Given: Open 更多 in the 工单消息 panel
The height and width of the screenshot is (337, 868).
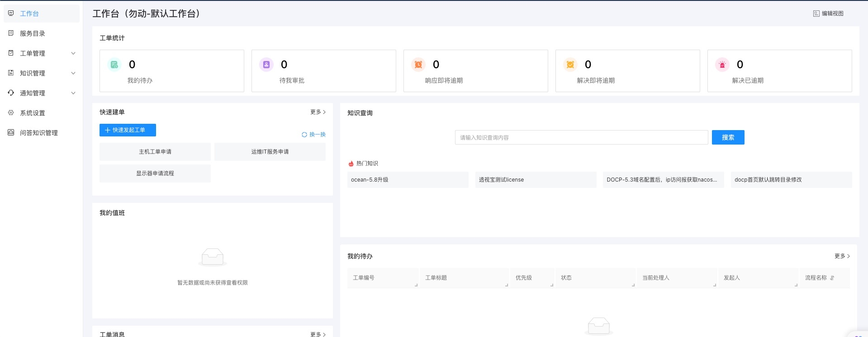Looking at the screenshot, I should tap(318, 334).
